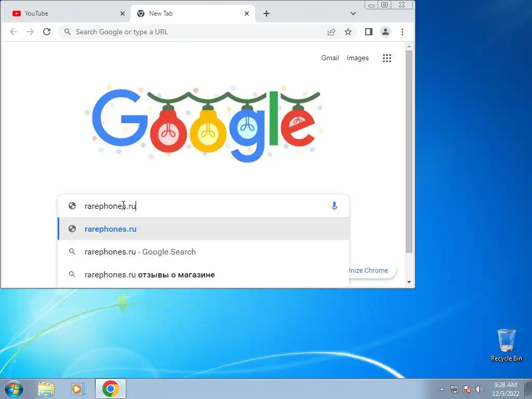Pick the 'rarephones.ru отзывы о магазине' suggestion
The width and height of the screenshot is (532, 399).
pos(204,274)
